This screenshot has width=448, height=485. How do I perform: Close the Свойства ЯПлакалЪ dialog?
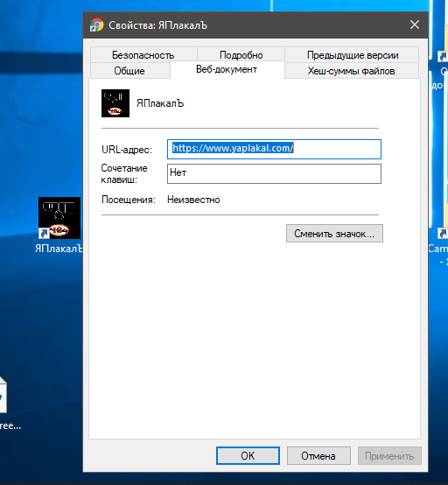[x=415, y=25]
